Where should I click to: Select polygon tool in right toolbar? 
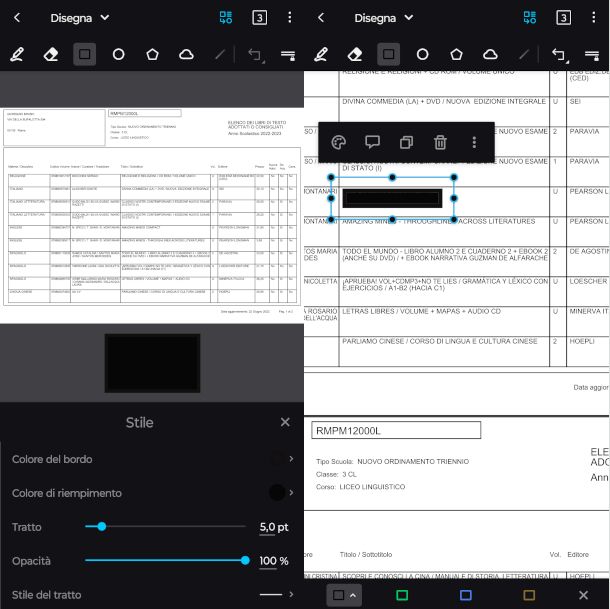coord(456,54)
